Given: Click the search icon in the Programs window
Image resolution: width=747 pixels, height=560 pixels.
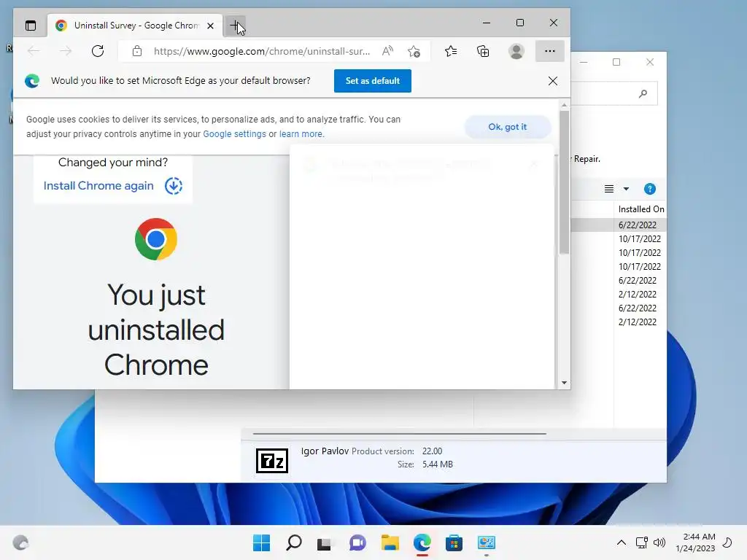Looking at the screenshot, I should (643, 94).
